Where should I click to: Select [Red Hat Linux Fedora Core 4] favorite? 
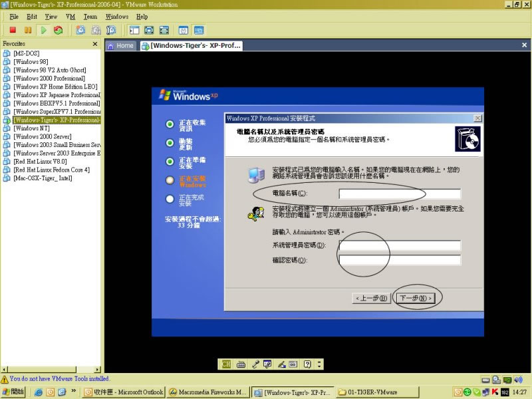pyautogui.click(x=52, y=170)
